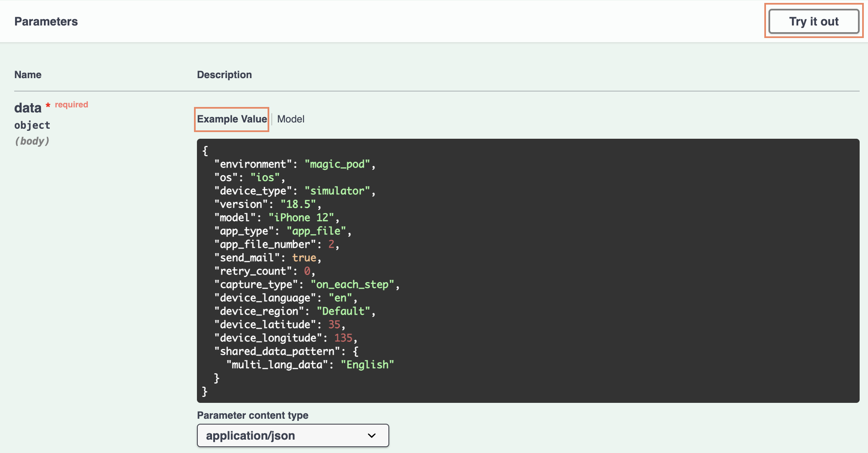The image size is (868, 453).
Task: Click the "device_longitude": 135 line
Action: pos(286,338)
